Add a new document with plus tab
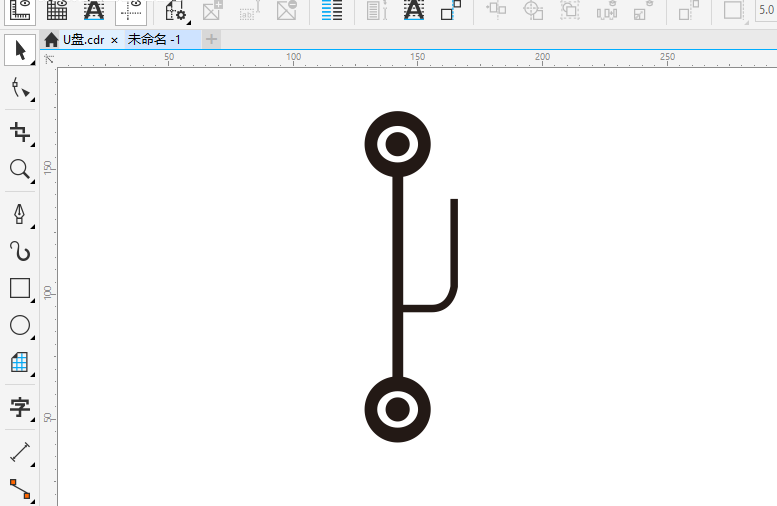This screenshot has width=777, height=506. (x=212, y=40)
